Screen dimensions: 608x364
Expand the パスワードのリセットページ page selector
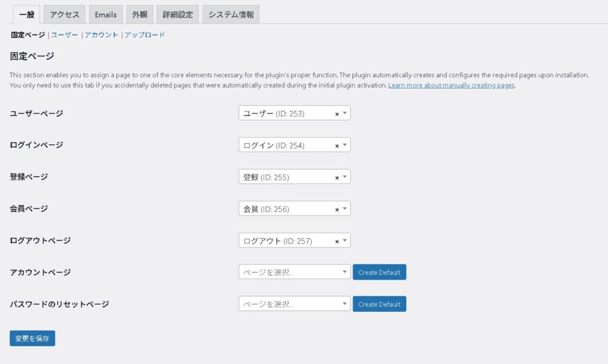(x=294, y=304)
